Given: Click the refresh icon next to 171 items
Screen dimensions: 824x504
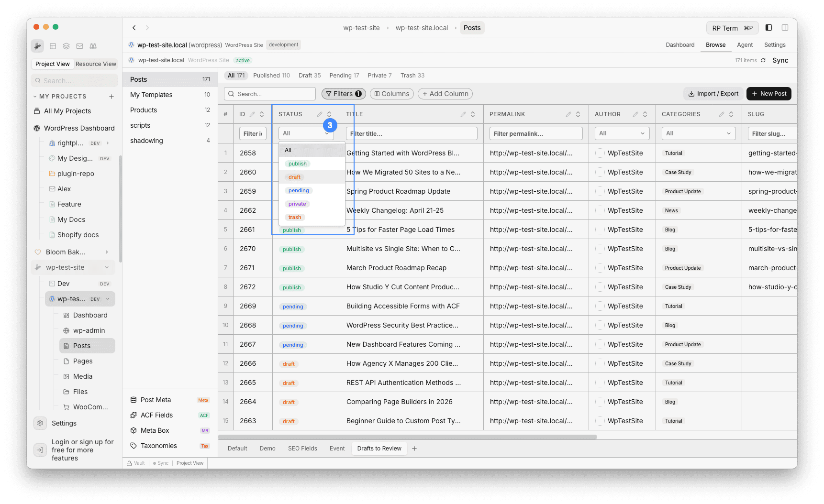Looking at the screenshot, I should (x=764, y=60).
